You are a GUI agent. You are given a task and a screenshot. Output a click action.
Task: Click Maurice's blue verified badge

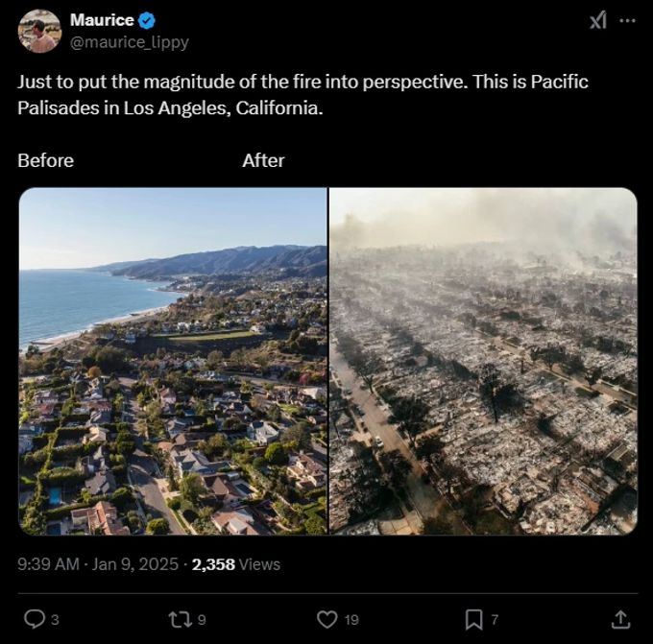[147, 20]
